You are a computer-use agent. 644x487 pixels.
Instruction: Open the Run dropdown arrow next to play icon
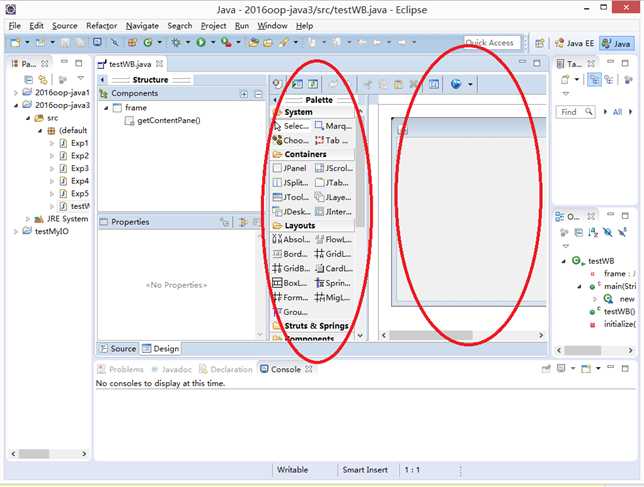(213, 42)
